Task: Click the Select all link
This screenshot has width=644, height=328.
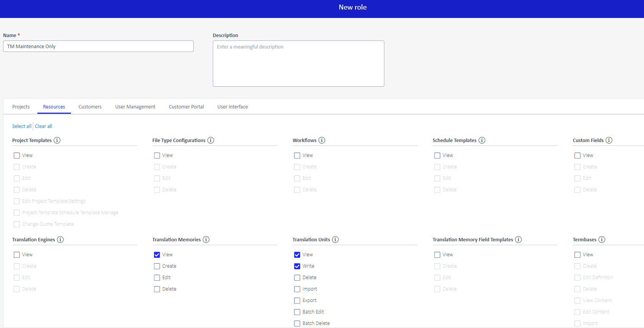Action: (22, 126)
